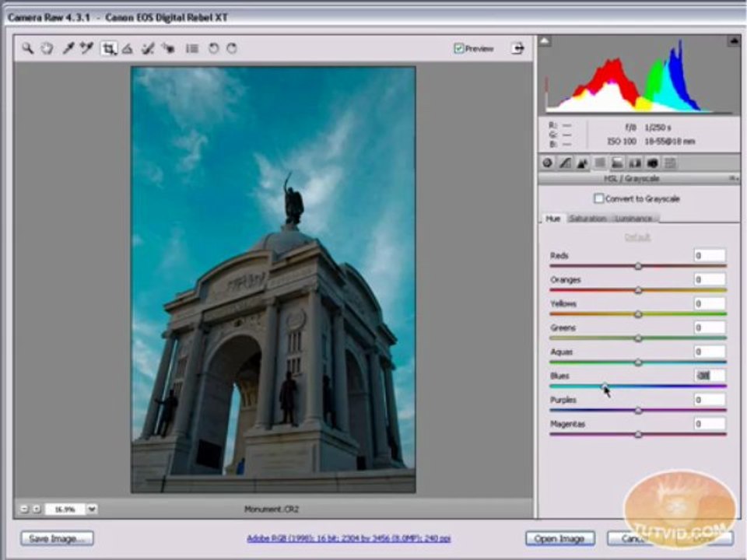Open the Camera Calibration panel
This screenshot has width=747, height=560.
652,163
